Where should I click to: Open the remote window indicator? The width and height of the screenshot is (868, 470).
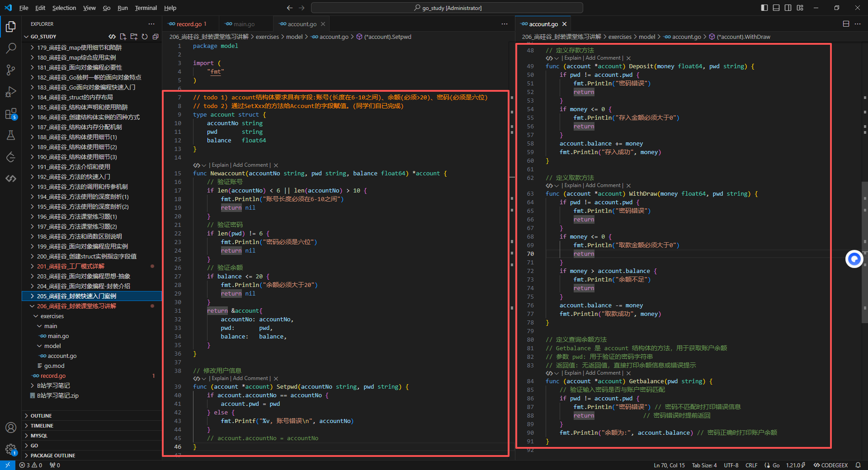point(8,465)
